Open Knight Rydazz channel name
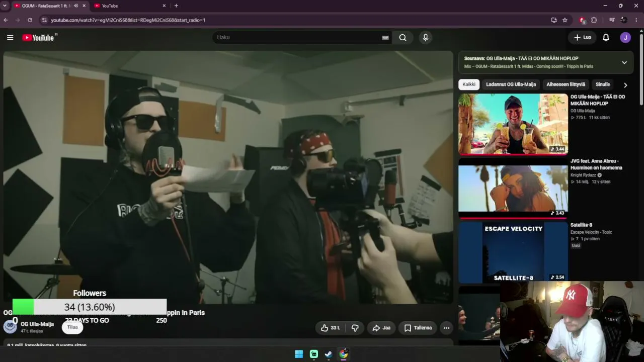 [x=583, y=175]
